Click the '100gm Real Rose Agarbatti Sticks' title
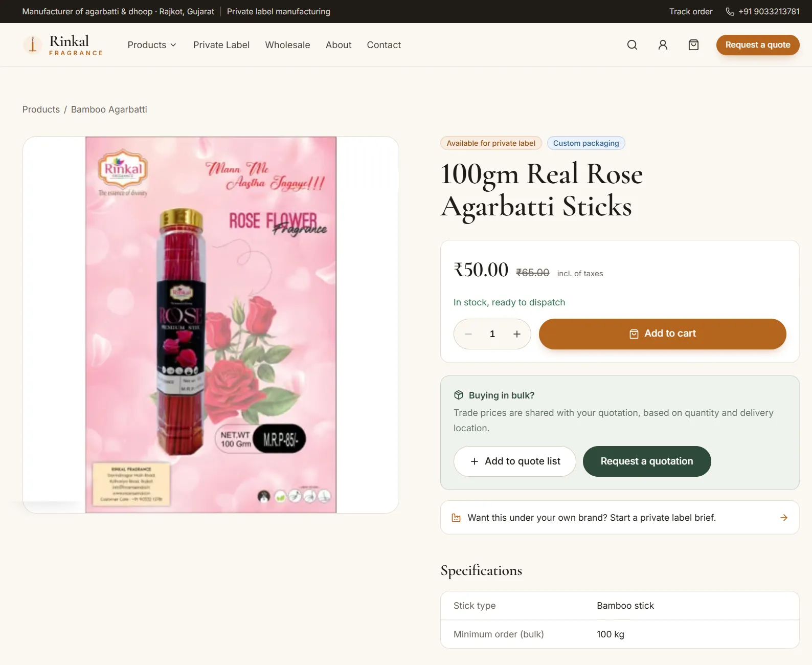 542,190
